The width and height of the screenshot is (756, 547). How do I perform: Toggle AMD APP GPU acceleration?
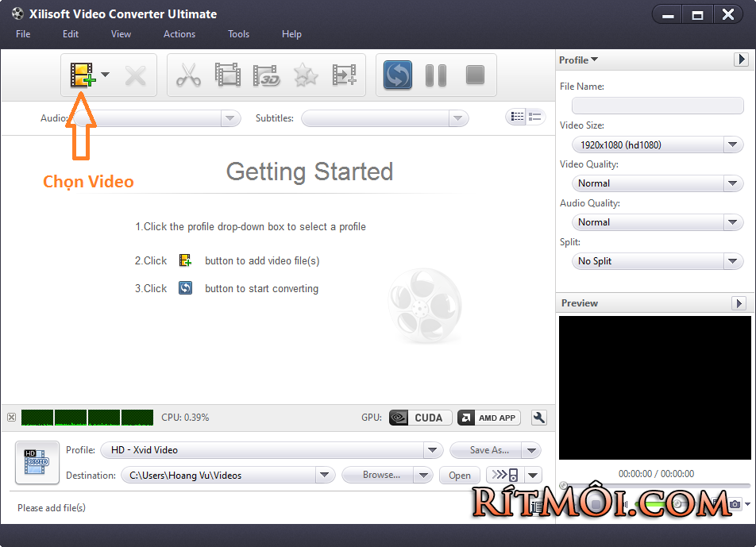point(488,418)
